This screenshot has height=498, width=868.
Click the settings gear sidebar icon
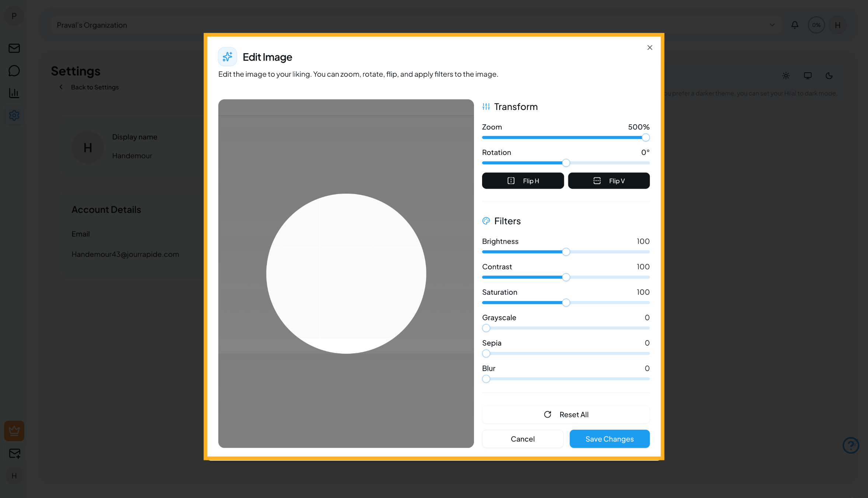click(14, 115)
